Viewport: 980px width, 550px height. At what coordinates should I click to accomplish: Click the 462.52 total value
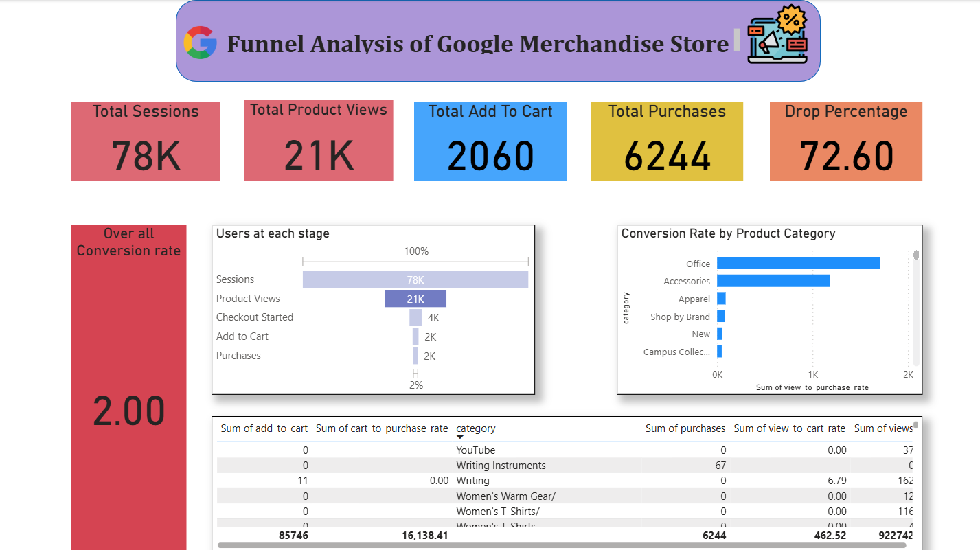pyautogui.click(x=829, y=535)
